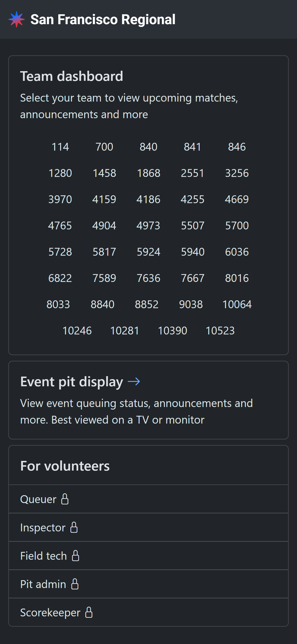Open the Queuer volunteer page
The image size is (297, 644).
(38, 499)
